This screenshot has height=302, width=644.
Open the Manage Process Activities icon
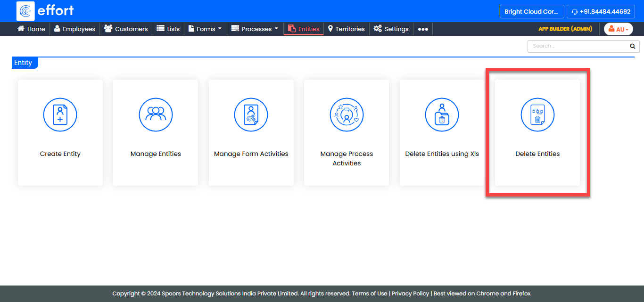(x=347, y=114)
